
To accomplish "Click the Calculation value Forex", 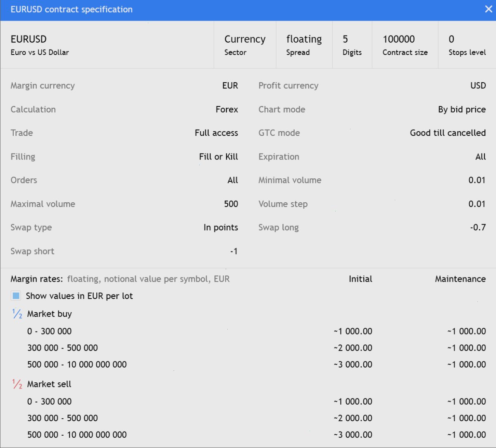I will (x=227, y=109).
